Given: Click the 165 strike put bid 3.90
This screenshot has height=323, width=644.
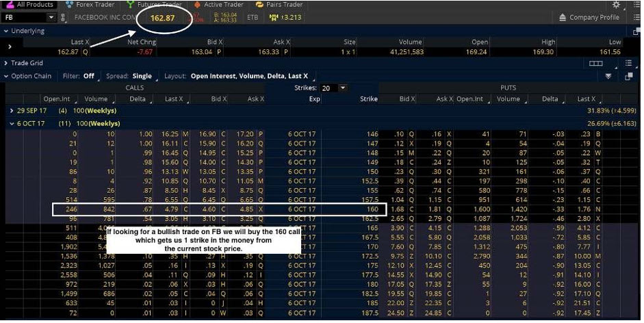Looking at the screenshot, I should tap(397, 228).
